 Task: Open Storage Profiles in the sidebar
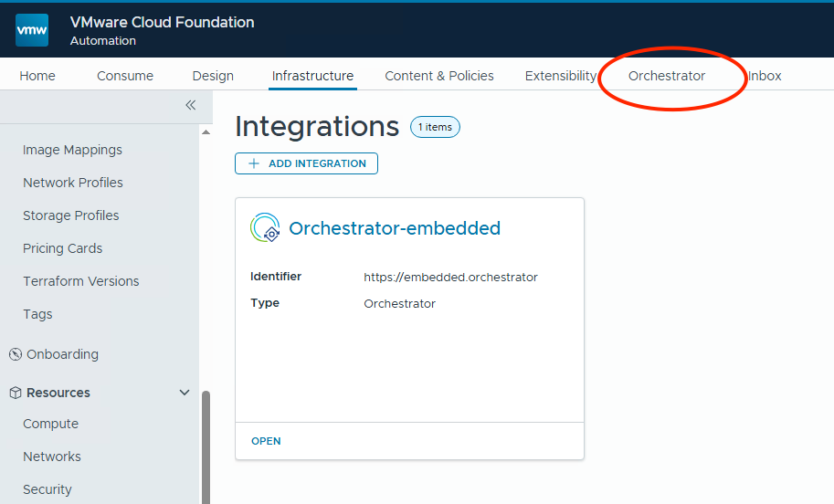(71, 215)
